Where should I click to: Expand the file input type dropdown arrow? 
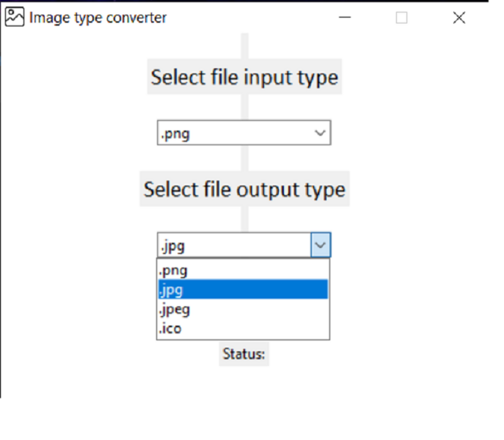tap(320, 133)
